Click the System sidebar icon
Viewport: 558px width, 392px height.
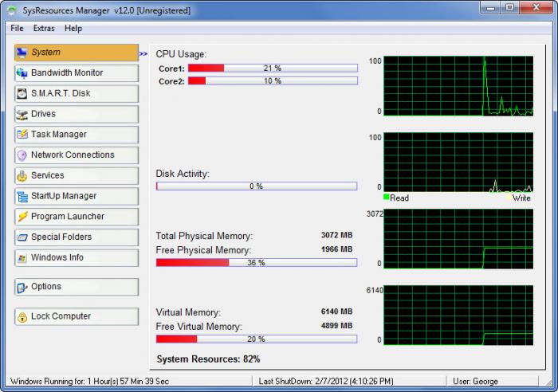pos(22,53)
